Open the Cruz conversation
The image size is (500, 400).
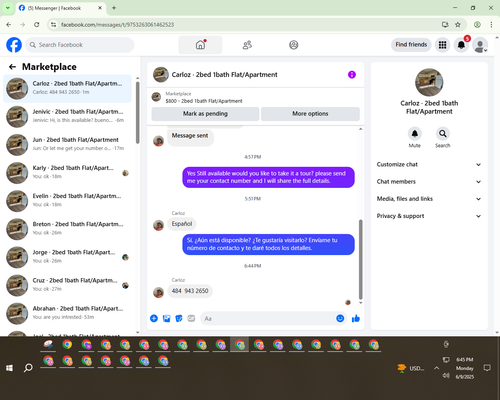[x=67, y=285]
